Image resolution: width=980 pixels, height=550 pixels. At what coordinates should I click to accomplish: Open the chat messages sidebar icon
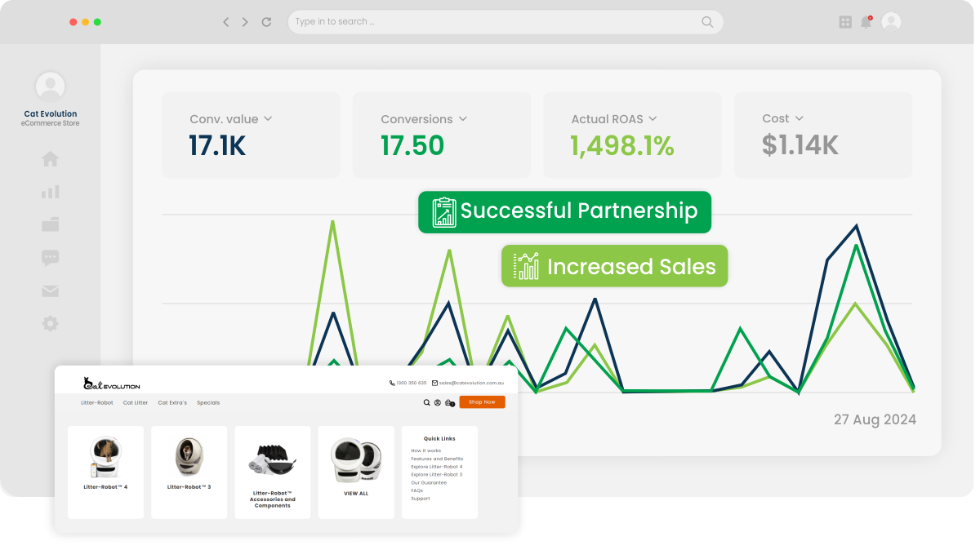[51, 258]
